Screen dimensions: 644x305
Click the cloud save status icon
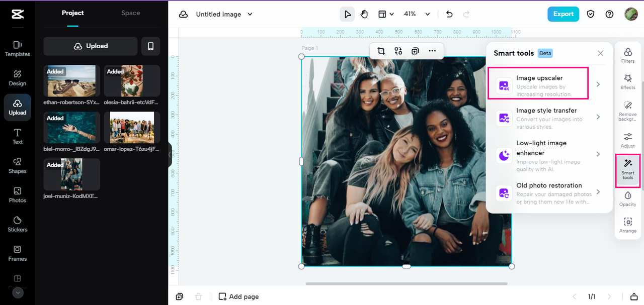(x=184, y=15)
